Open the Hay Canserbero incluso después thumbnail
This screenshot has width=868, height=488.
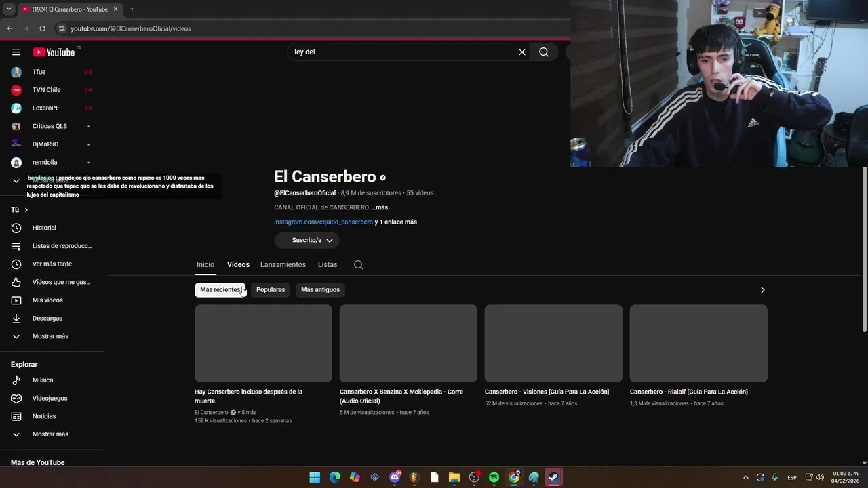[263, 343]
